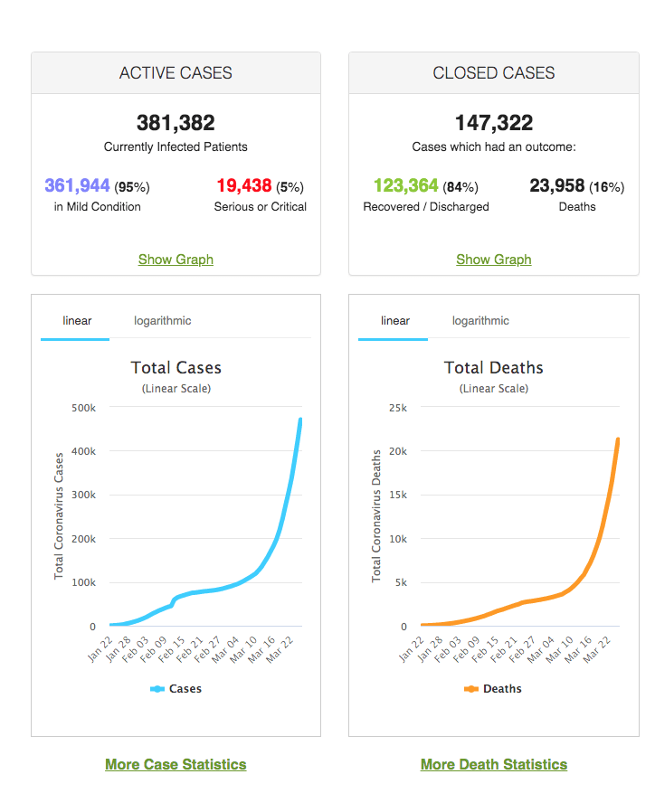Click the ACTIVE CASES panel header
Viewport: 655px width, 812px height.
click(x=176, y=73)
